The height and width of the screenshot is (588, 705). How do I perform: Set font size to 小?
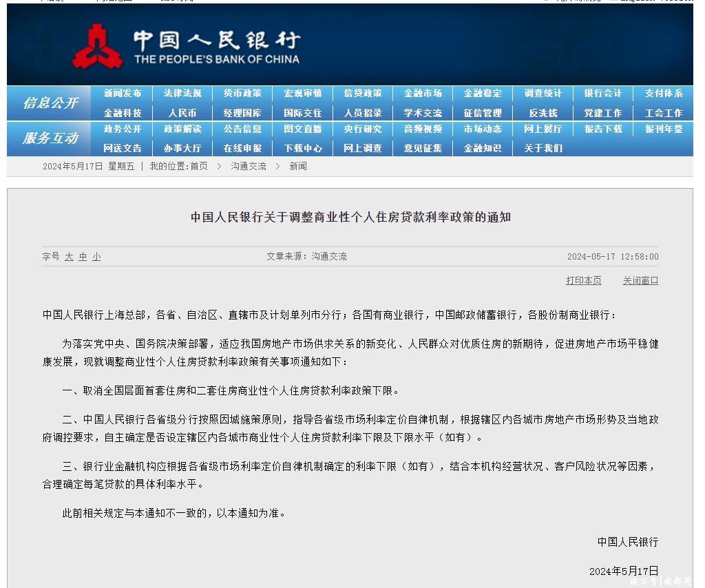point(96,257)
